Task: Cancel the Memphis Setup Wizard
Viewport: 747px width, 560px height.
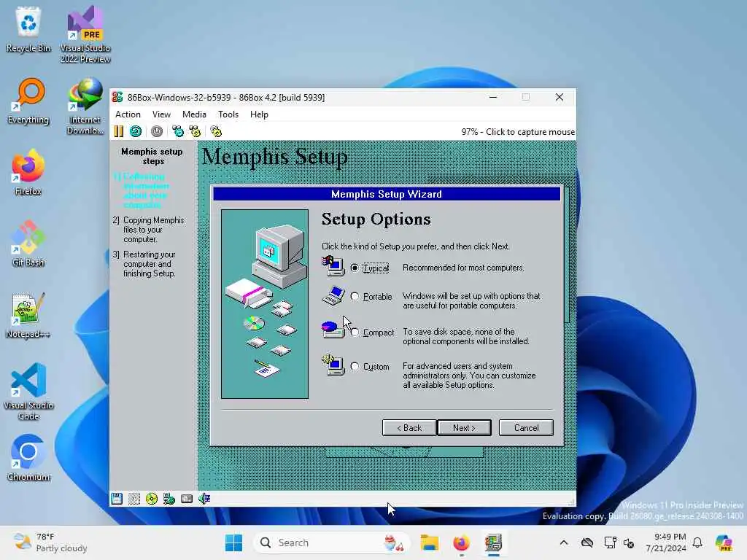Action: pos(526,427)
